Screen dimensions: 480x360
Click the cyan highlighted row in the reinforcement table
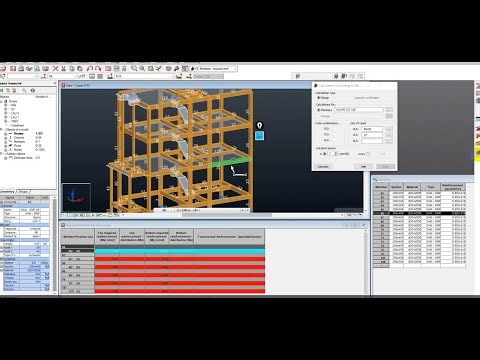tap(180, 251)
